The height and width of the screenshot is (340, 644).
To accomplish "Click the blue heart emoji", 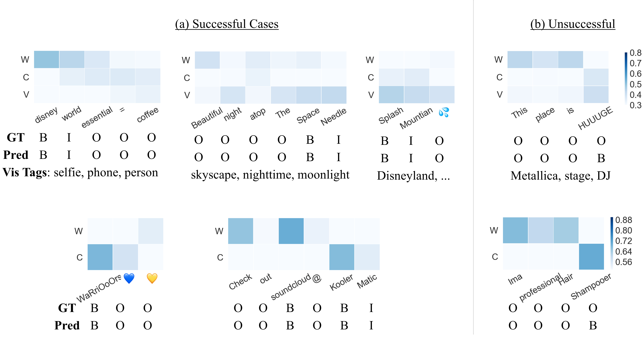I will 129,278.
